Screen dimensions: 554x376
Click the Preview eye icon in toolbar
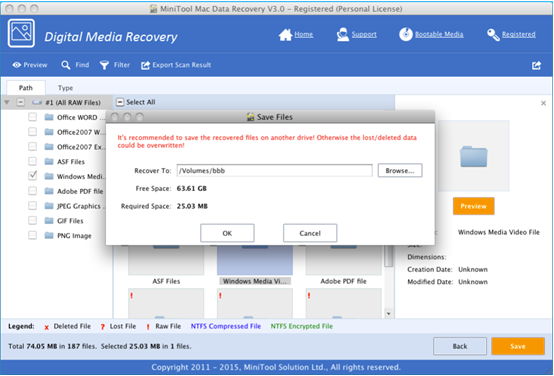16,65
